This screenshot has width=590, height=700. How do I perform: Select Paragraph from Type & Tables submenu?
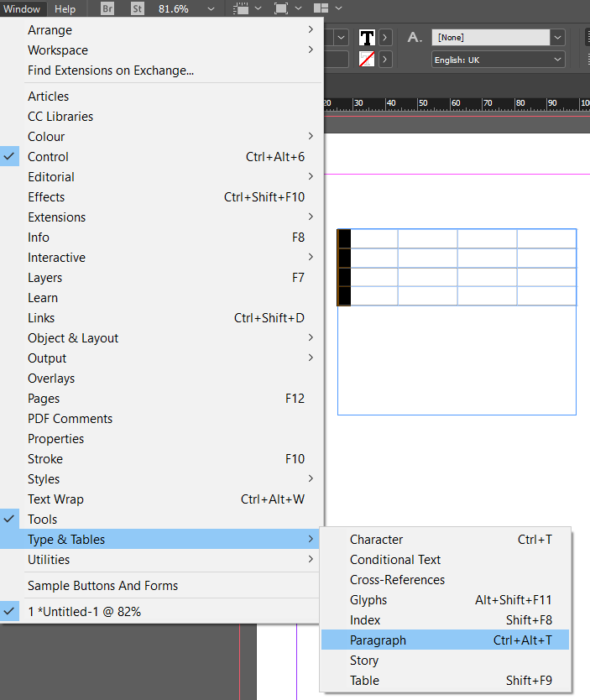coord(379,640)
